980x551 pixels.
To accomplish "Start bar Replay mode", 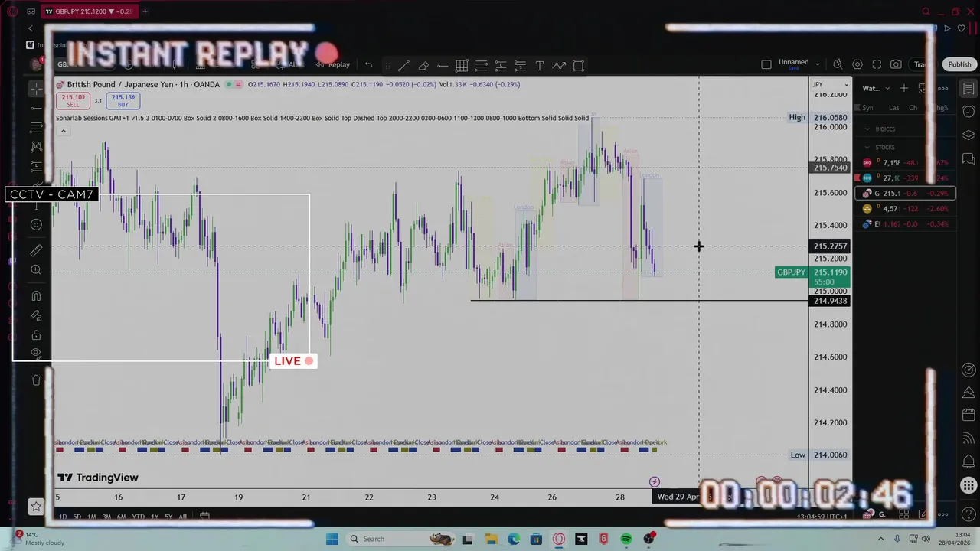I will pos(332,64).
